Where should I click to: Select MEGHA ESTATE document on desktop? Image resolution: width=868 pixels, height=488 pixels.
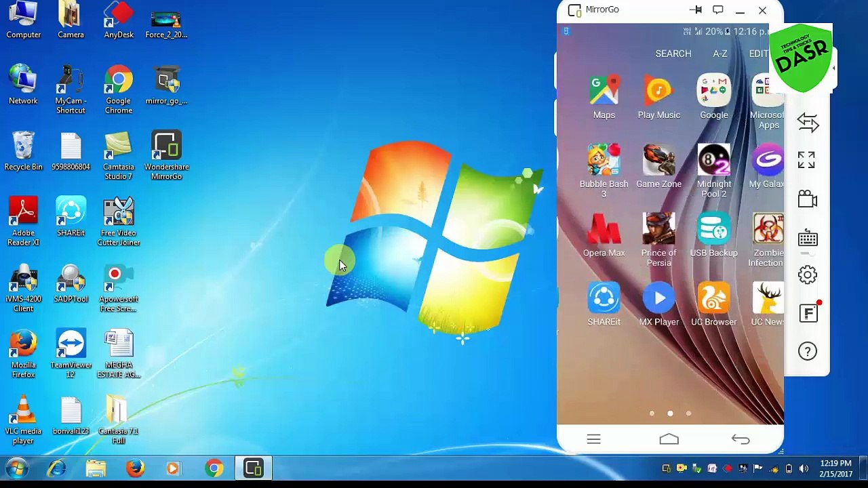(119, 353)
